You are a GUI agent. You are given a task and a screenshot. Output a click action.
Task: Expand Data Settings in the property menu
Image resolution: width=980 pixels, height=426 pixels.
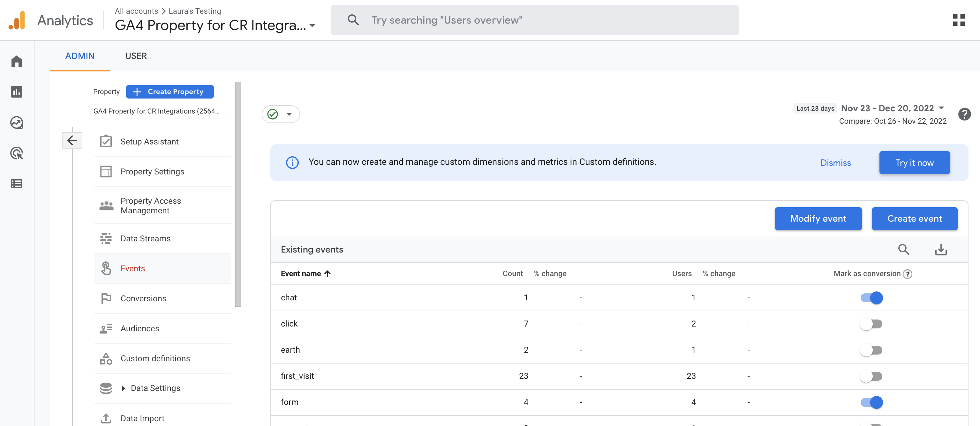123,388
